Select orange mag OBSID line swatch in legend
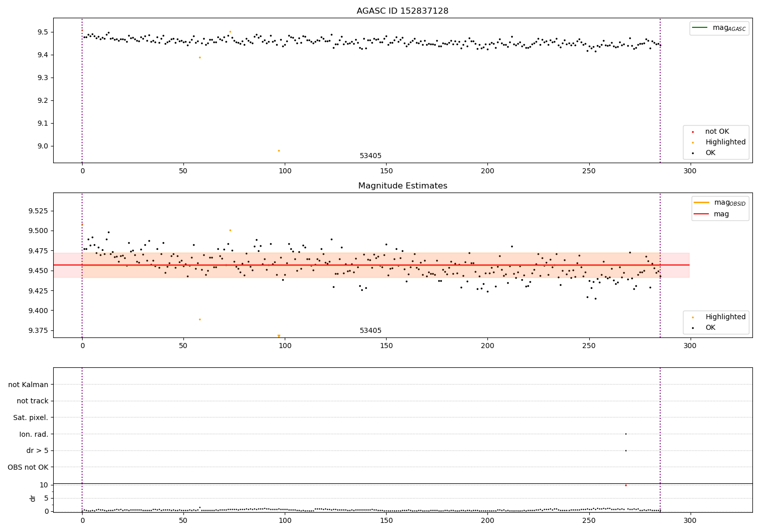 point(702,202)
